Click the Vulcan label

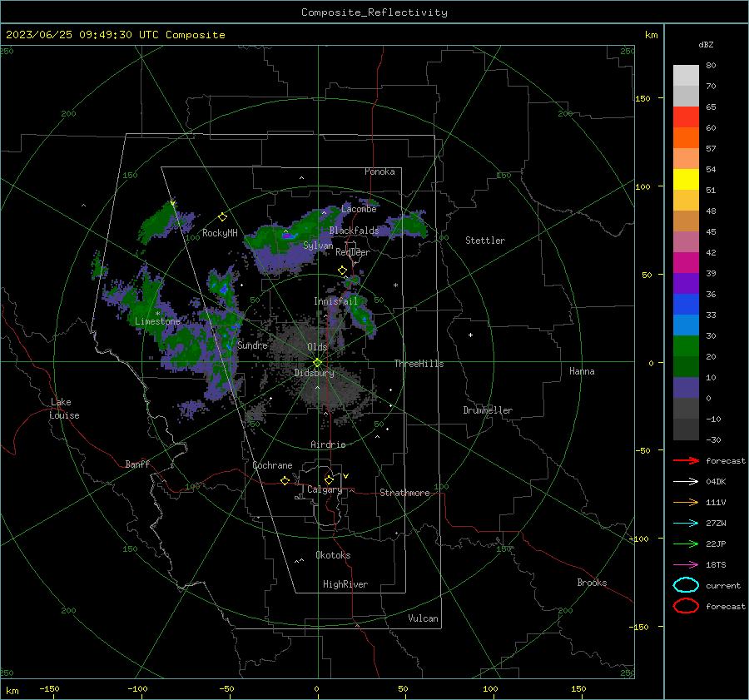[424, 618]
